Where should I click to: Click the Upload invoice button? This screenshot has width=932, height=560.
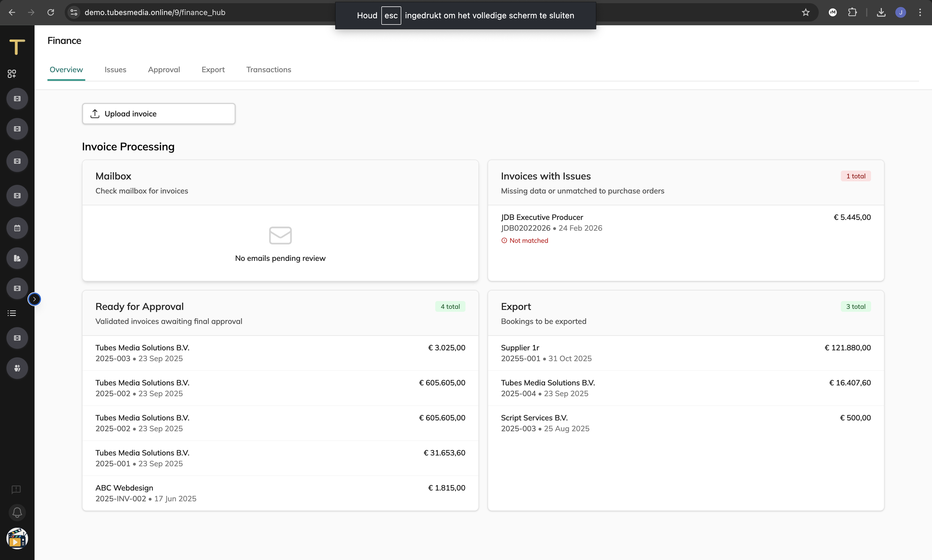click(158, 114)
